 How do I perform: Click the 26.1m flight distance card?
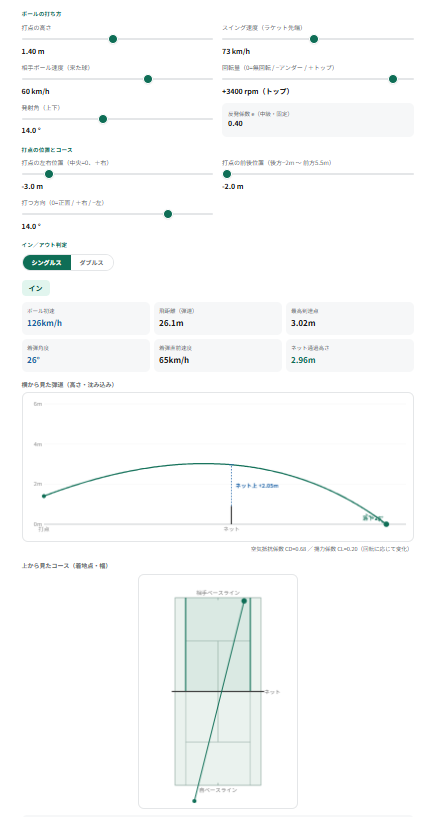(x=218, y=318)
